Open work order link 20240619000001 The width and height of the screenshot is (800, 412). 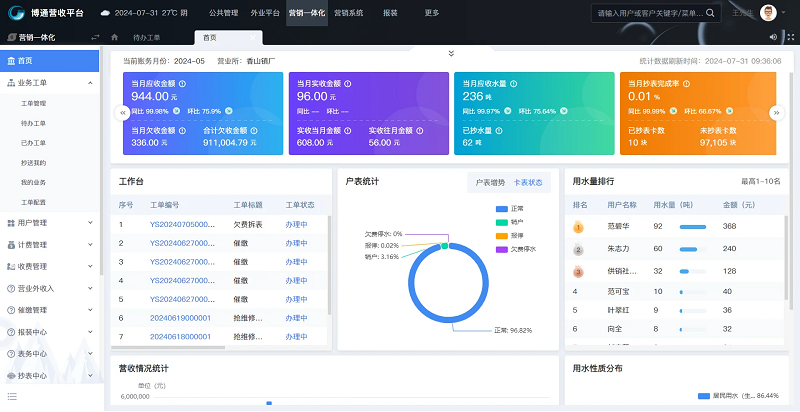pyautogui.click(x=180, y=318)
